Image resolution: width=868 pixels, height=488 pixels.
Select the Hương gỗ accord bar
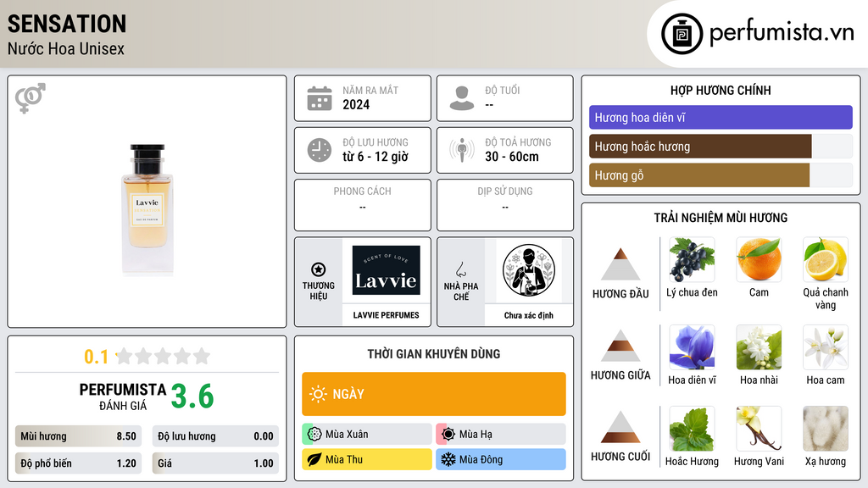pyautogui.click(x=721, y=175)
